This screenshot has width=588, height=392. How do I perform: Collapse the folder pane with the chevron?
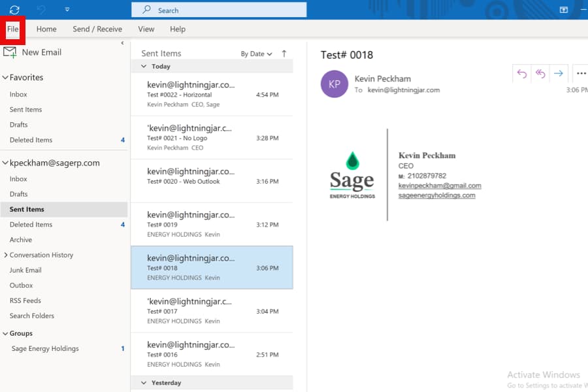(x=122, y=42)
